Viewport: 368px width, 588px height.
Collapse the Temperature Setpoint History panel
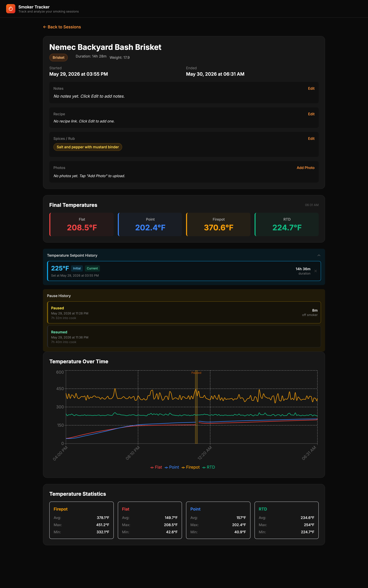click(x=319, y=255)
